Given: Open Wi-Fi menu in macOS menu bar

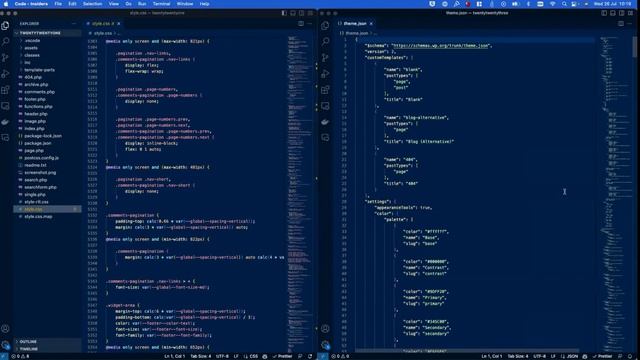Looking at the screenshot, I should 552,4.
